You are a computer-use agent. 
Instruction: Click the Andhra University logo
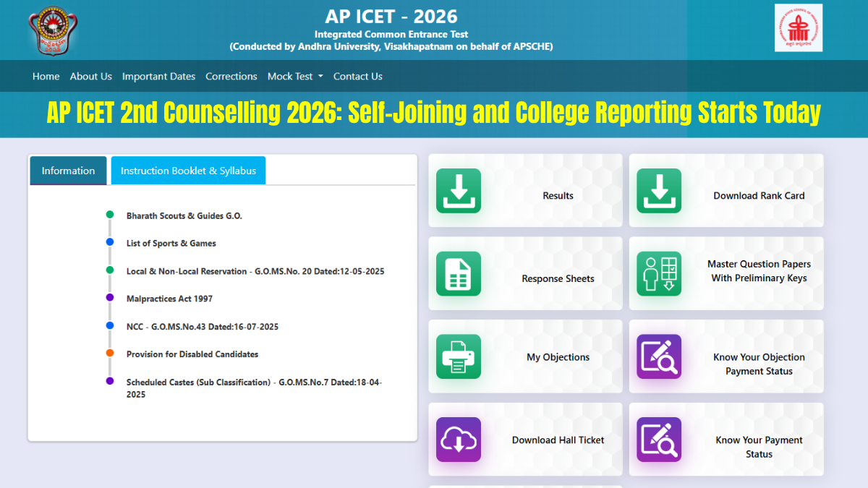click(51, 30)
